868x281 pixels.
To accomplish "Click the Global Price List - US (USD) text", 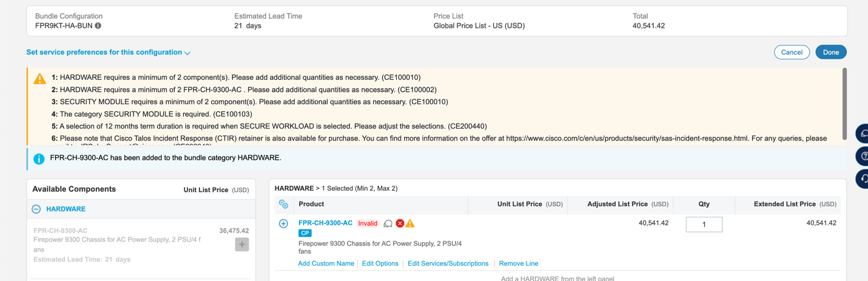I will (x=479, y=26).
